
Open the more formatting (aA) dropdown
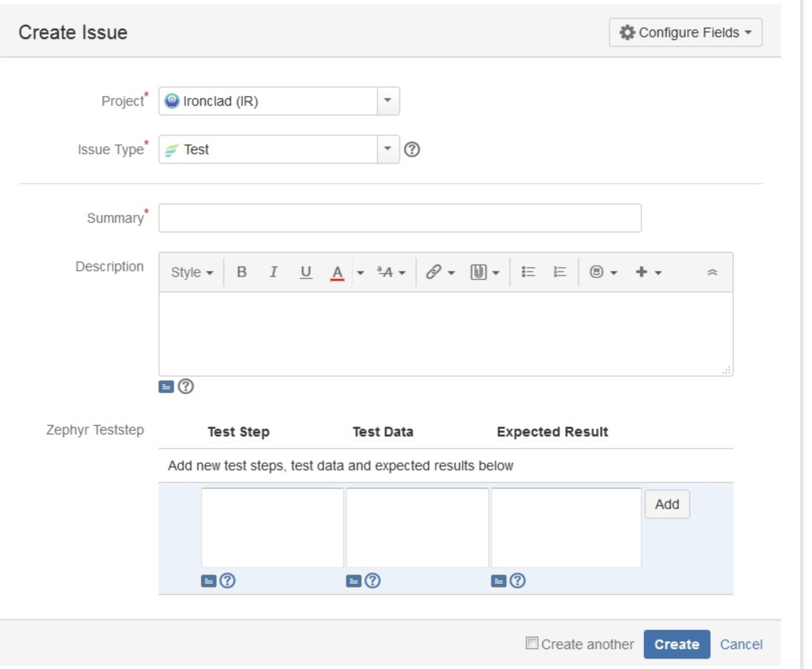391,272
